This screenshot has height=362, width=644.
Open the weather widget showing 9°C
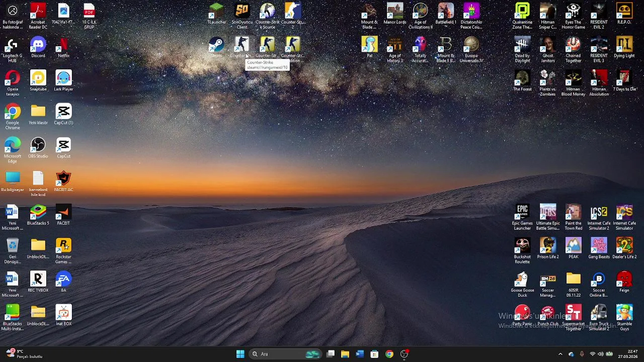(23, 354)
